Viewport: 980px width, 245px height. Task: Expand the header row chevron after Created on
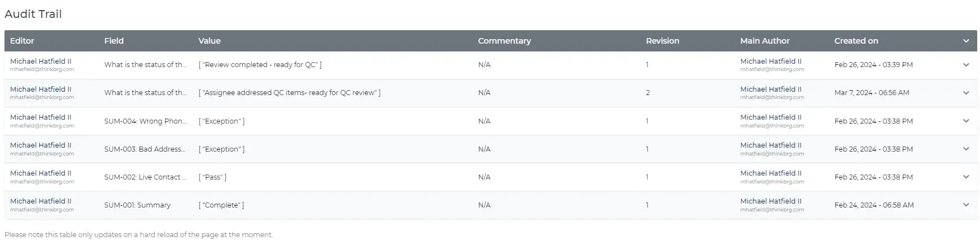click(965, 41)
